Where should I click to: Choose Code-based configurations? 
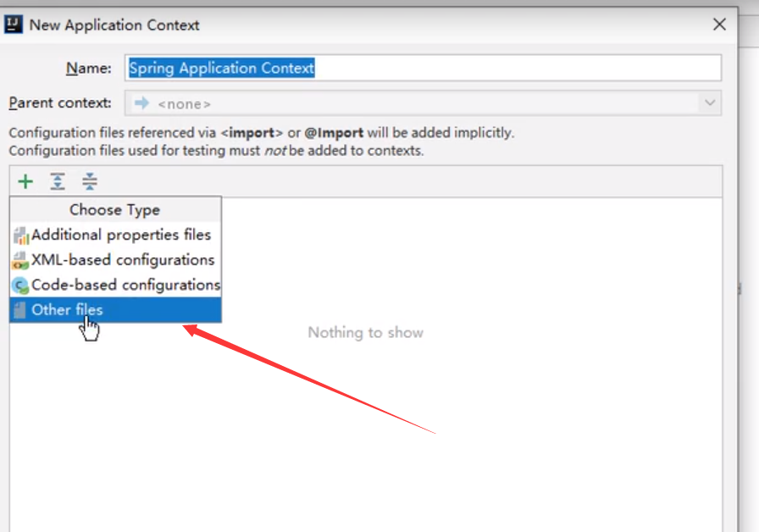coord(116,285)
